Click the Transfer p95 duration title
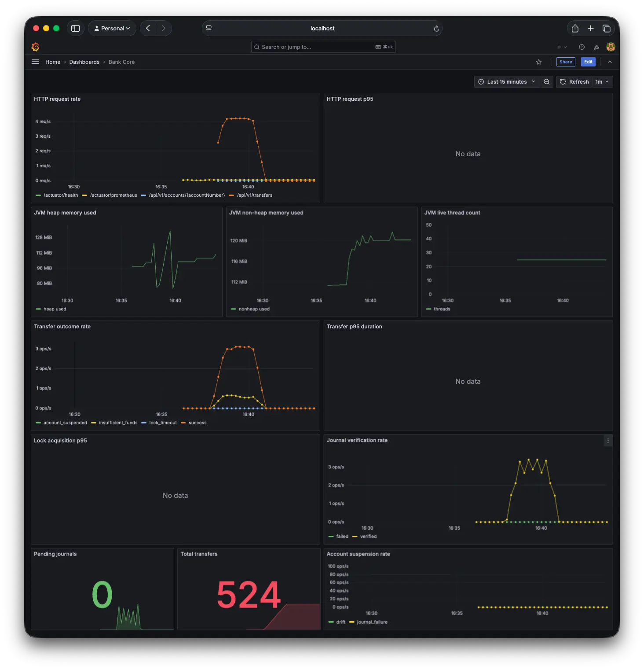Viewport: 644px width, 670px height. 354,327
